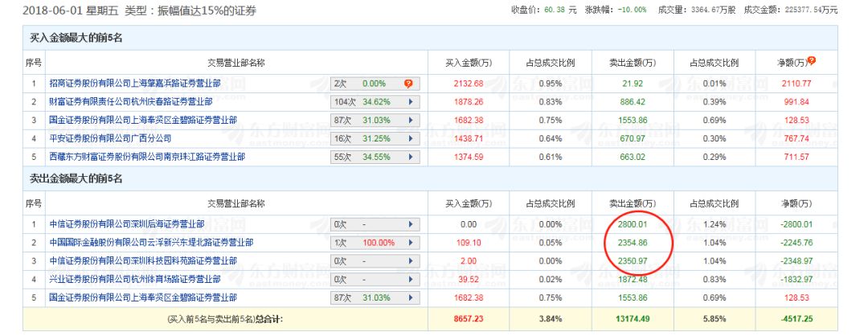Click 交易营业部名称 header in buy table
Viewport: 868px width, 336px height.
[x=235, y=64]
